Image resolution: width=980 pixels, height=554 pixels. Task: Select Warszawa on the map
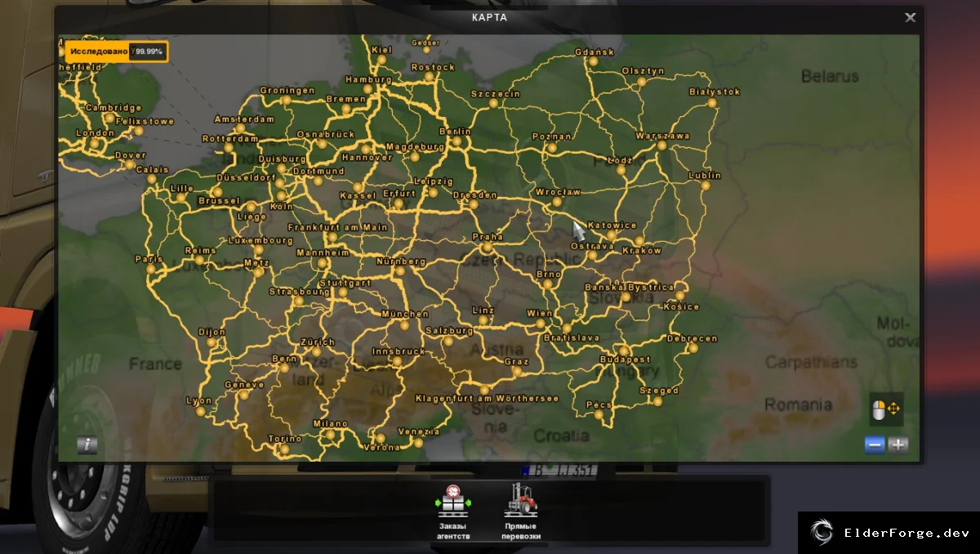pos(662,136)
